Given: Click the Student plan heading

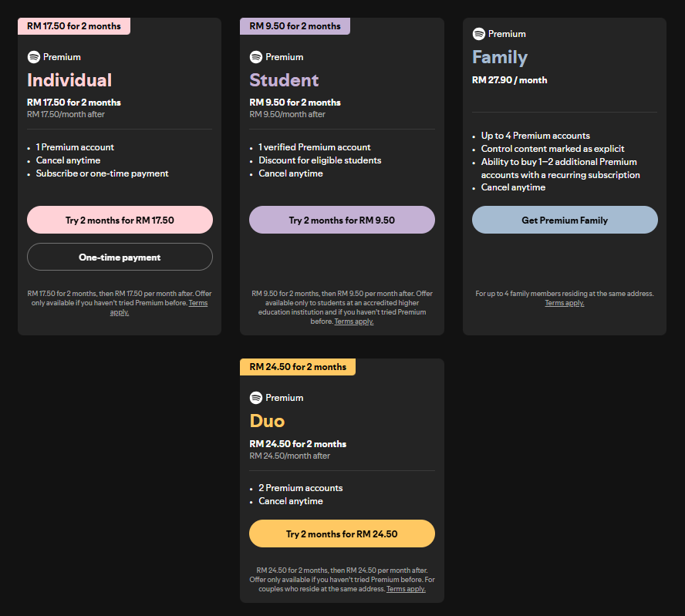Looking at the screenshot, I should pos(284,80).
